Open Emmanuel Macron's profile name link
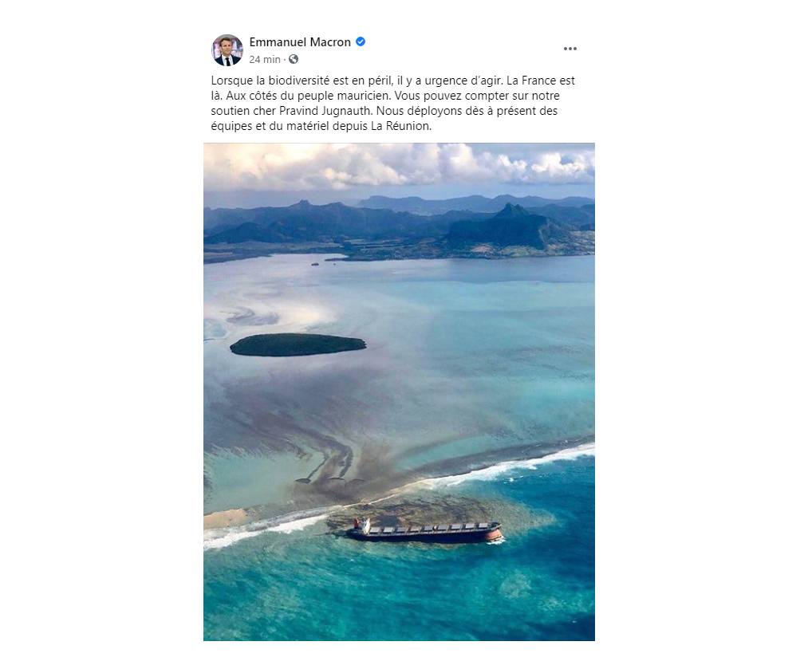Viewport: 812px width, 669px height. 300,42
